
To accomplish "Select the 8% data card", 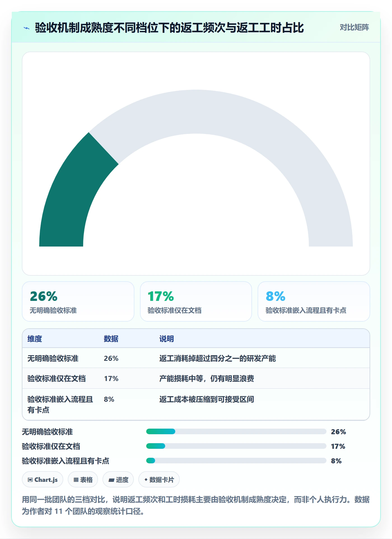I will (314, 301).
